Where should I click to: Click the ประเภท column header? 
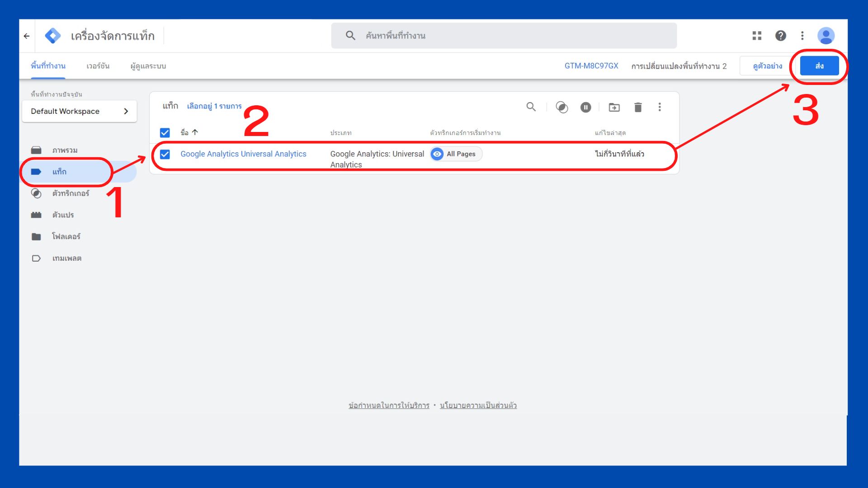(341, 133)
